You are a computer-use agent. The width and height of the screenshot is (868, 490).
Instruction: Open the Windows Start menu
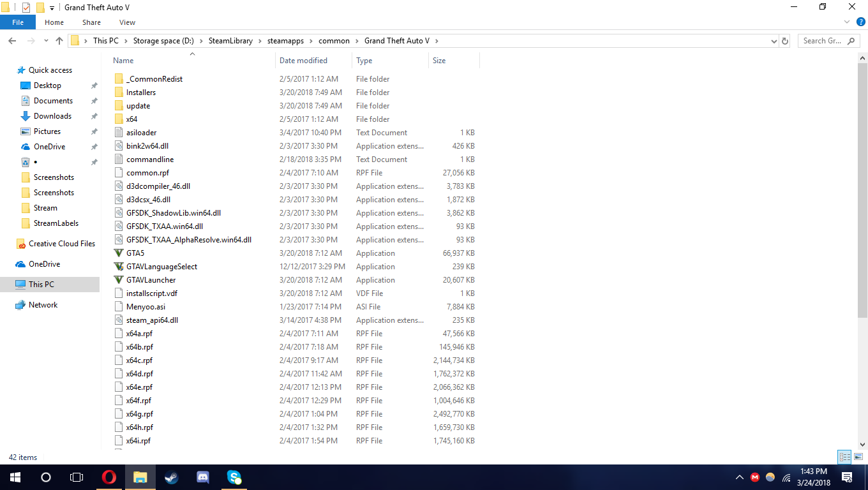(x=15, y=477)
